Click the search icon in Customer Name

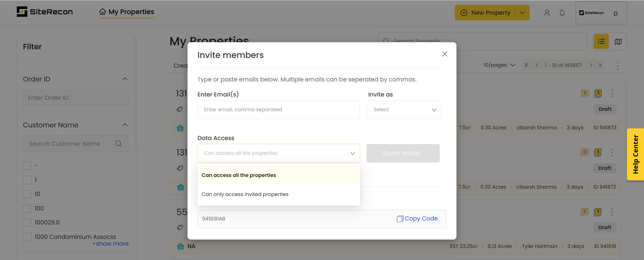[x=119, y=144]
